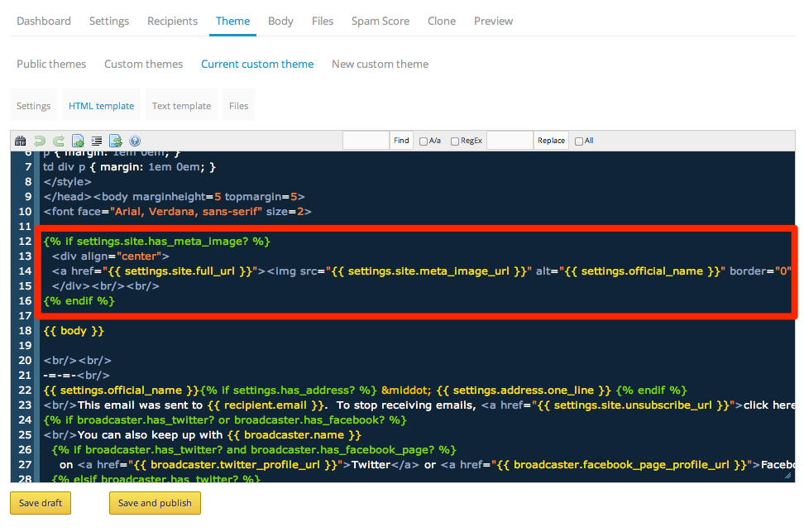Toggle the A/a case-sensitive checkbox
The height and width of the screenshot is (532, 804).
[x=423, y=141]
